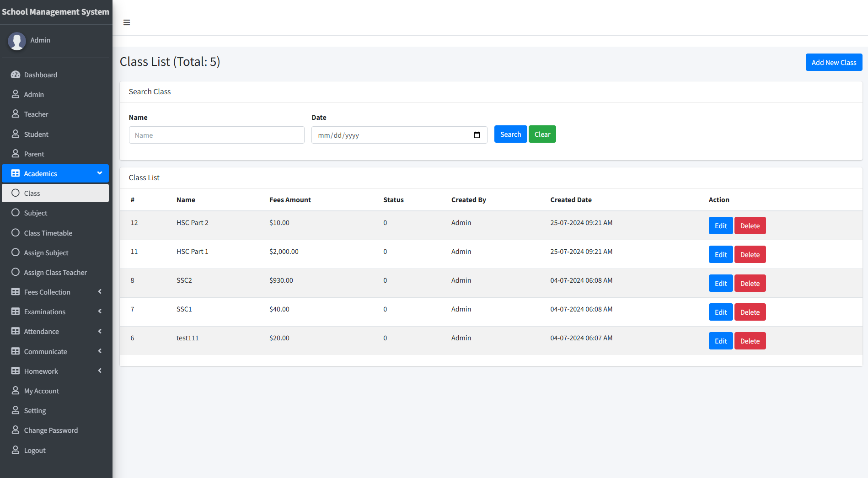Open calendar picker in Date field
Image resolution: width=868 pixels, height=478 pixels.
477,135
